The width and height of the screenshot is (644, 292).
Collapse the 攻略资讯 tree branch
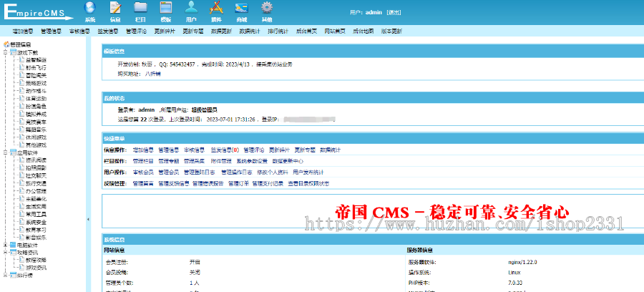(x=5, y=252)
